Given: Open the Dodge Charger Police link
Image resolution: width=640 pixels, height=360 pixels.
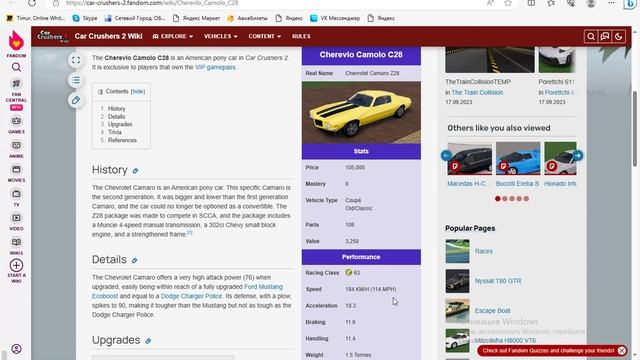Looking at the screenshot, I should [x=191, y=296].
